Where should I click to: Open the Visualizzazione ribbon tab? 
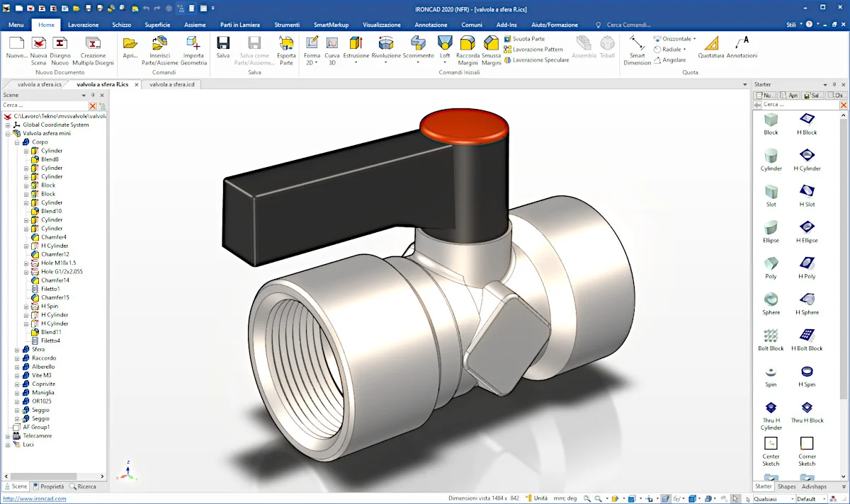click(382, 25)
